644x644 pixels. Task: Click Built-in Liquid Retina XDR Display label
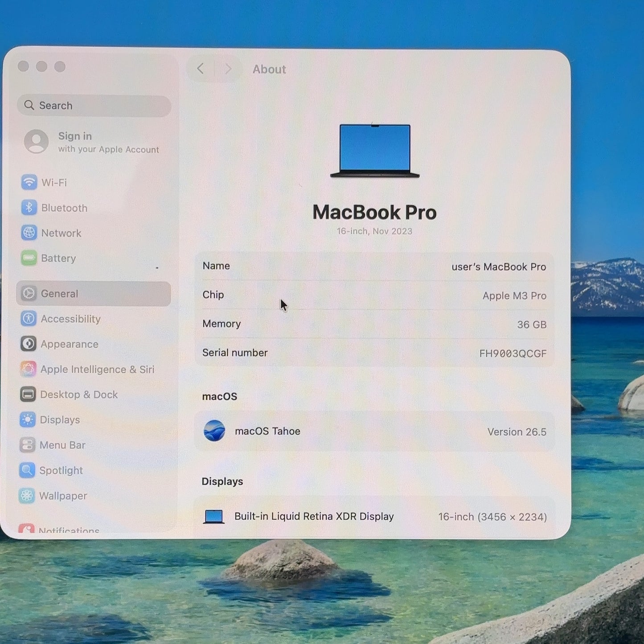[314, 516]
